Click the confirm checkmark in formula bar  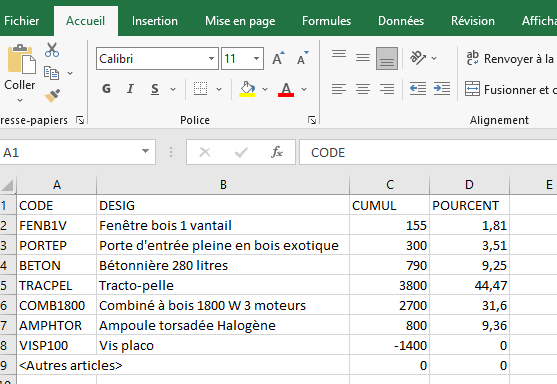[x=241, y=152]
